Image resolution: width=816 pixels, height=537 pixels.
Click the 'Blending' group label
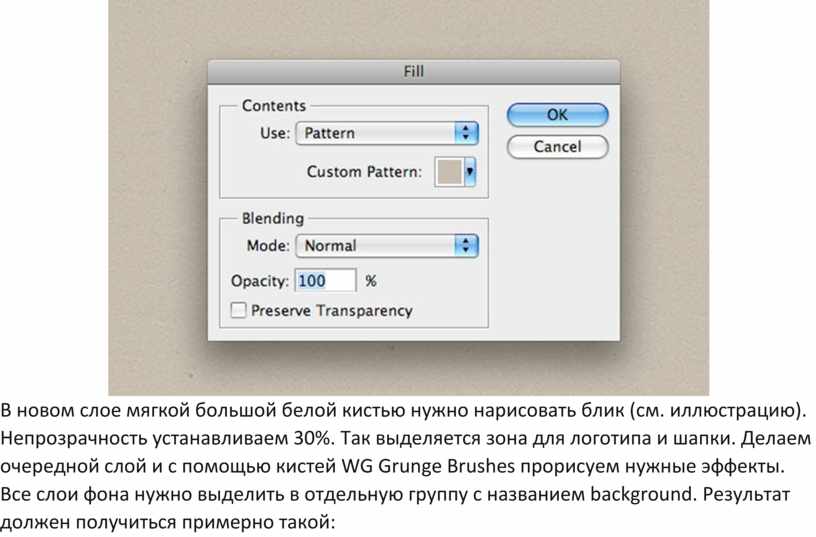[x=273, y=219]
